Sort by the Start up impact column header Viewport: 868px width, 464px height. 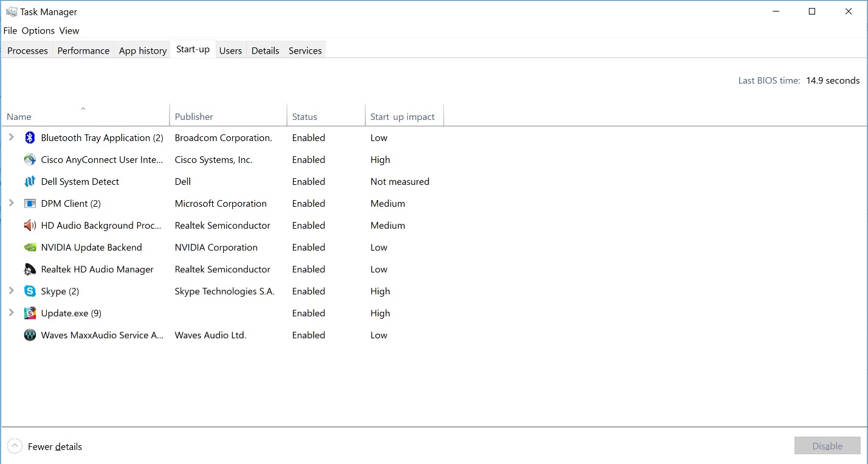(404, 114)
